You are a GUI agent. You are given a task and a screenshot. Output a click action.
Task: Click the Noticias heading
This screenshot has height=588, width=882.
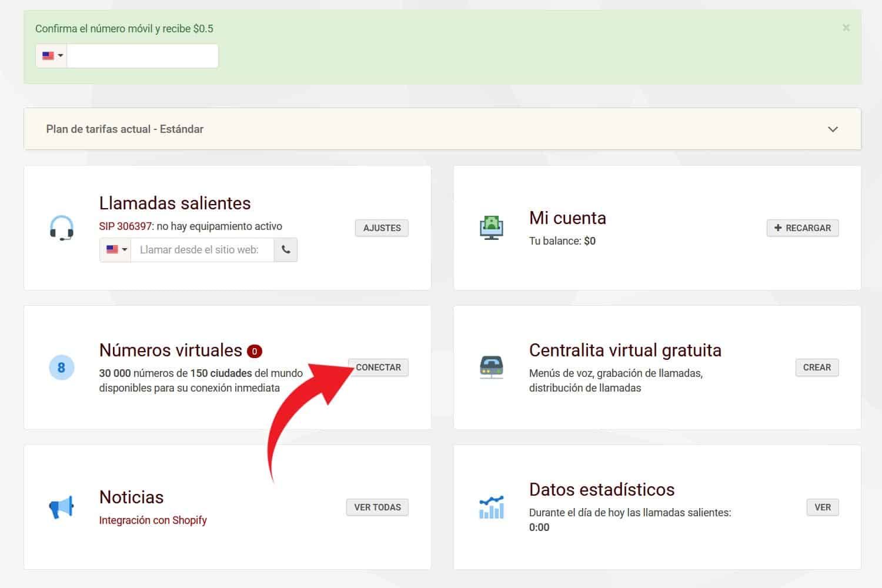pyautogui.click(x=131, y=497)
